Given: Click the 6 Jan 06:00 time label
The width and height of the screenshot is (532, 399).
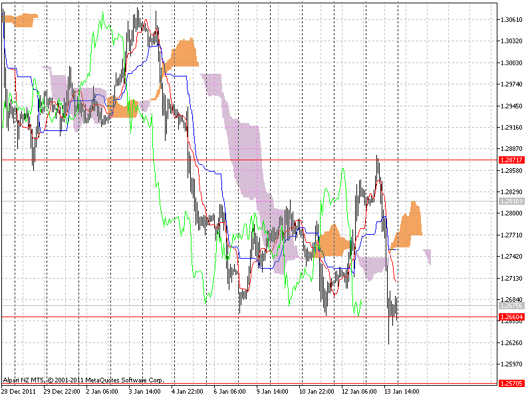Looking at the screenshot, I should point(229,391).
